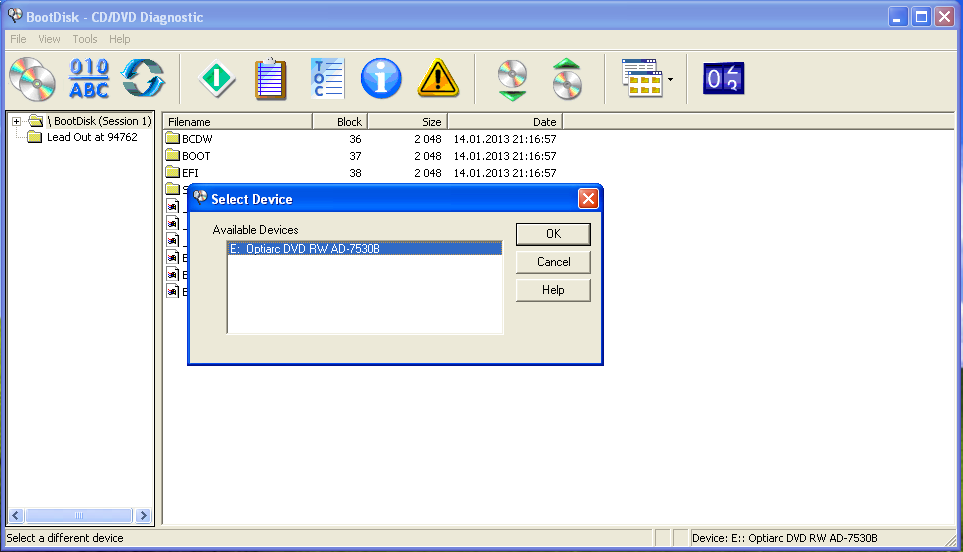Click the blue 0-3 counter toolbar icon

point(723,78)
